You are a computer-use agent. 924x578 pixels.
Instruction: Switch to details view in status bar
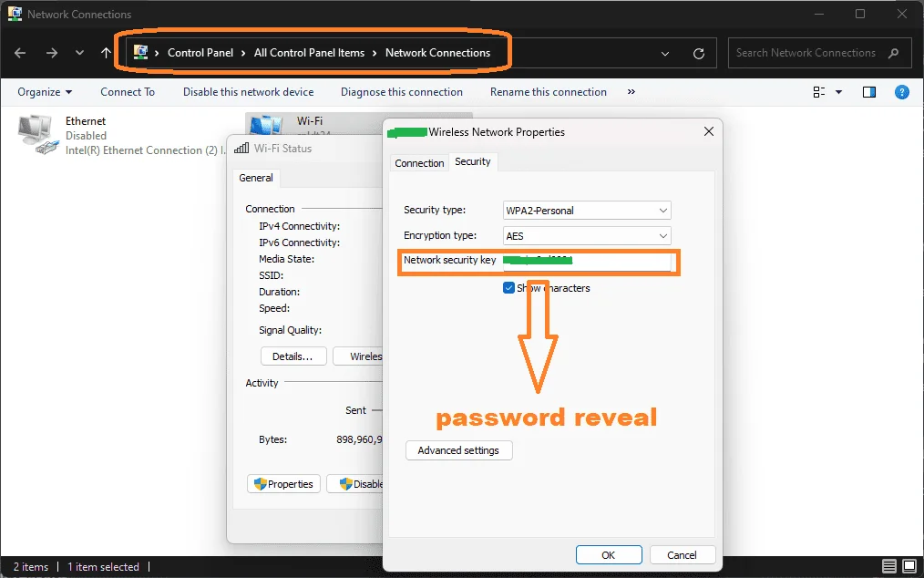tap(889, 567)
